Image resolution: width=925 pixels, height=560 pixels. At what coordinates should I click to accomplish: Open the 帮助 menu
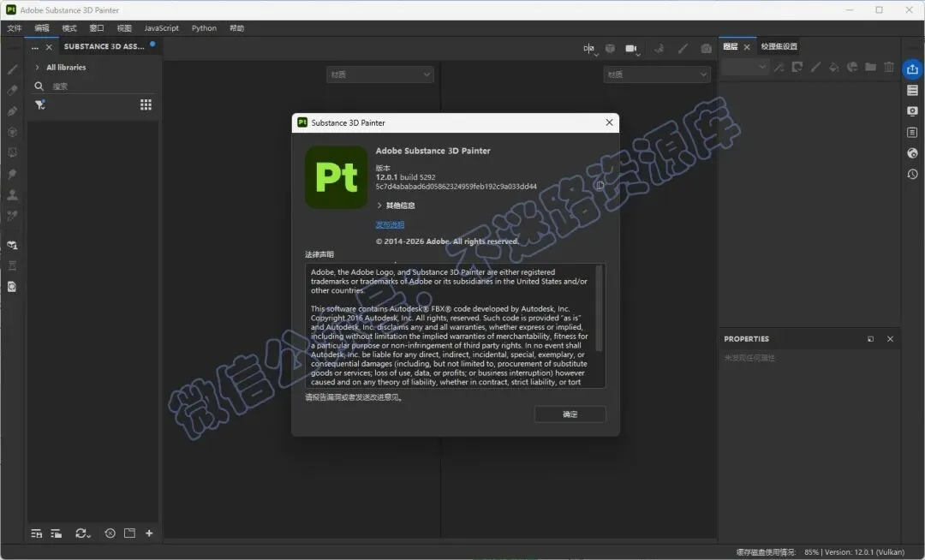point(236,28)
